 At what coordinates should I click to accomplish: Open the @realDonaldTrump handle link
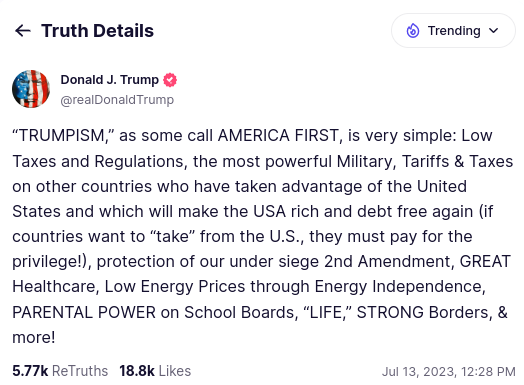pyautogui.click(x=117, y=100)
